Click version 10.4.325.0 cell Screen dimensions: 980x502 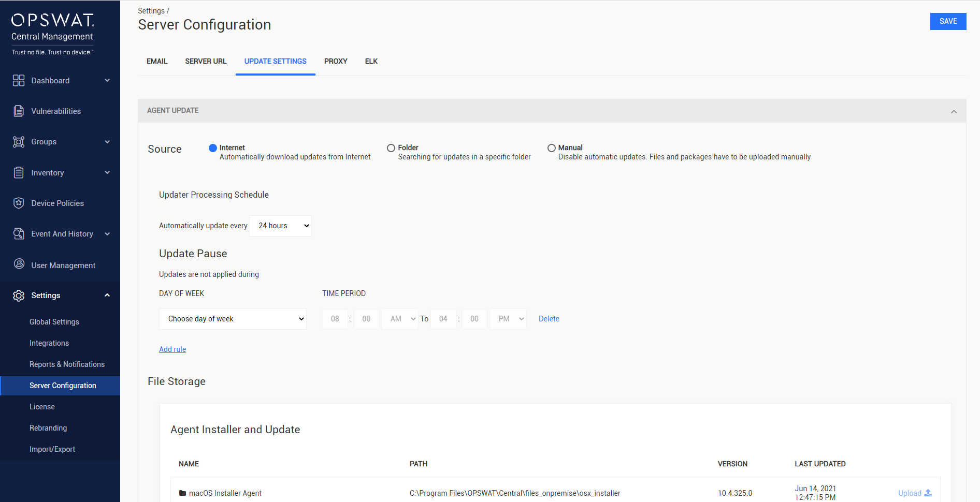tap(735, 493)
